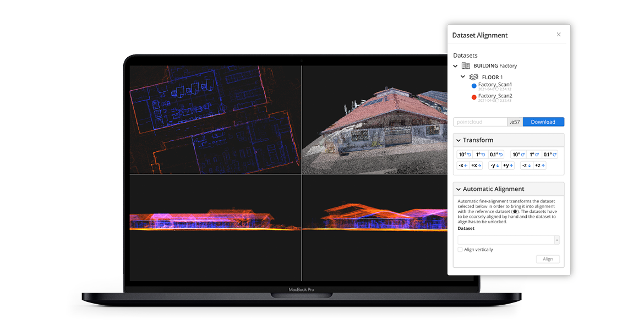Collapse the BUILDING Factory tree node

coord(455,66)
